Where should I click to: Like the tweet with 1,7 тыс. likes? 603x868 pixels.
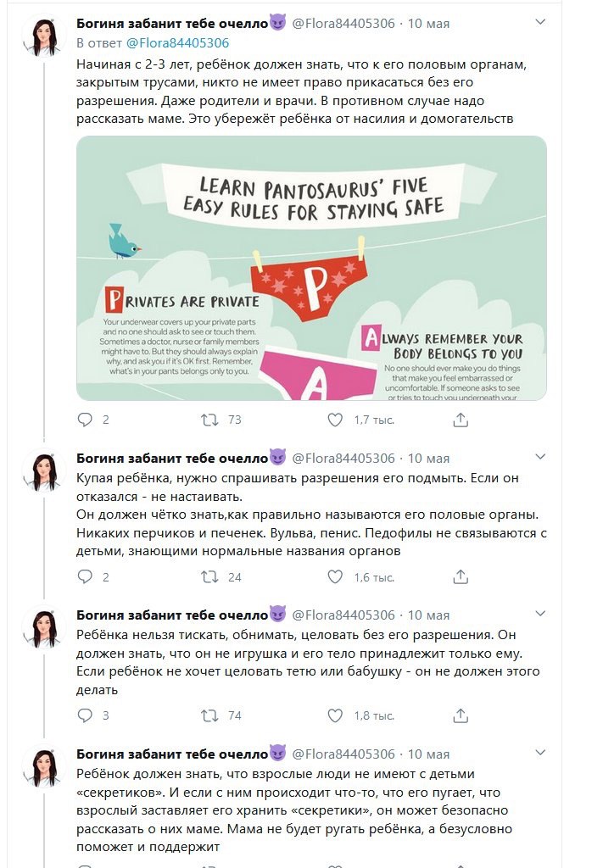(x=335, y=420)
